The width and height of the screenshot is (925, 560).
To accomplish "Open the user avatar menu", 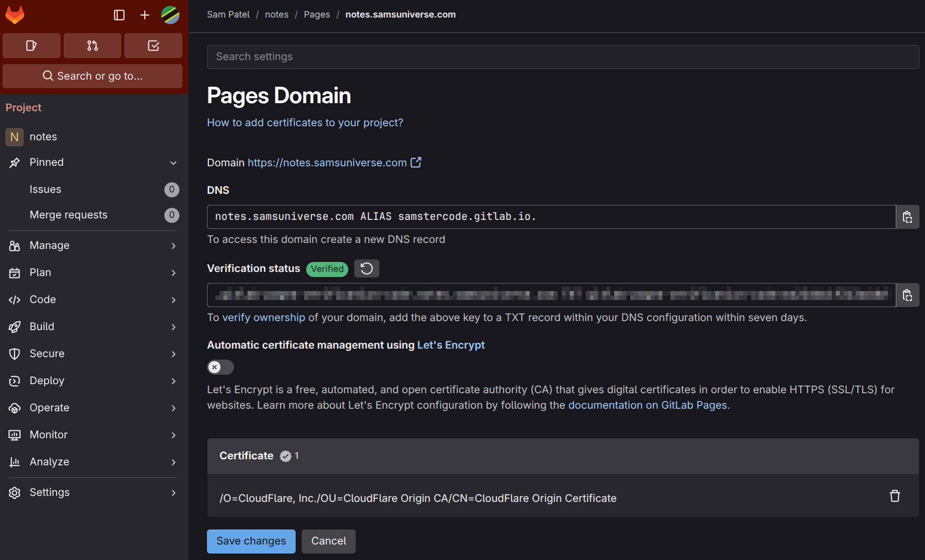I will point(170,15).
